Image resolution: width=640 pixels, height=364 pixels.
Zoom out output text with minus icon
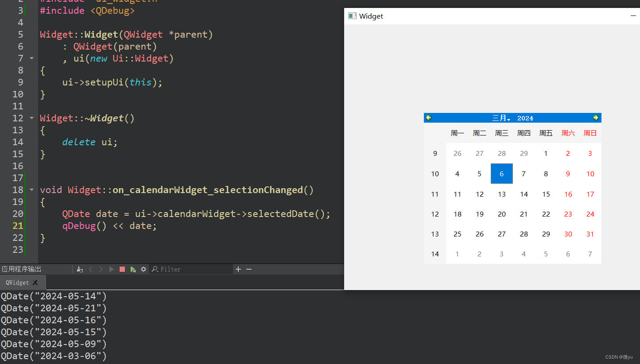point(249,269)
